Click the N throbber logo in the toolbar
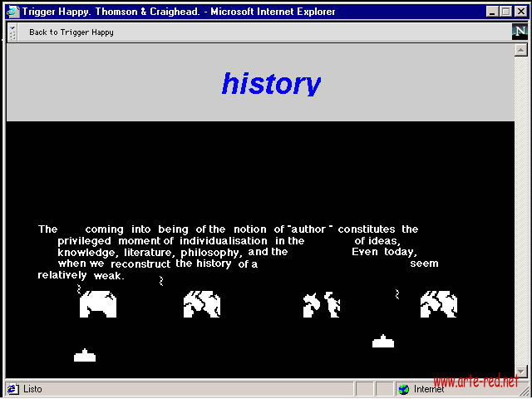This screenshot has height=399, width=532. 520,32
